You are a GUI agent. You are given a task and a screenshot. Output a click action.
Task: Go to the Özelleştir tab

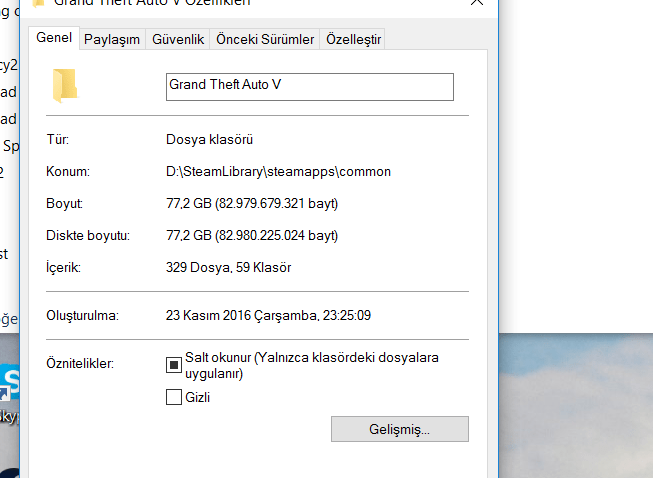tap(353, 39)
